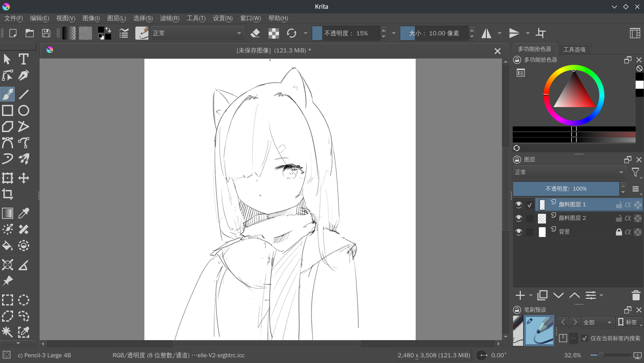Select the Ellipse shape tool
Image resolution: width=644 pixels, height=363 pixels.
point(24,111)
